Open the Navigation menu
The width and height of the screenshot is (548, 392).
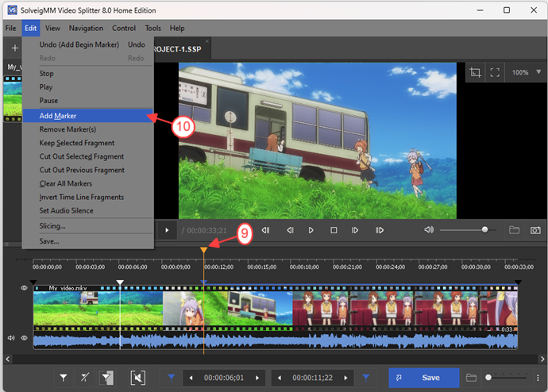click(86, 28)
